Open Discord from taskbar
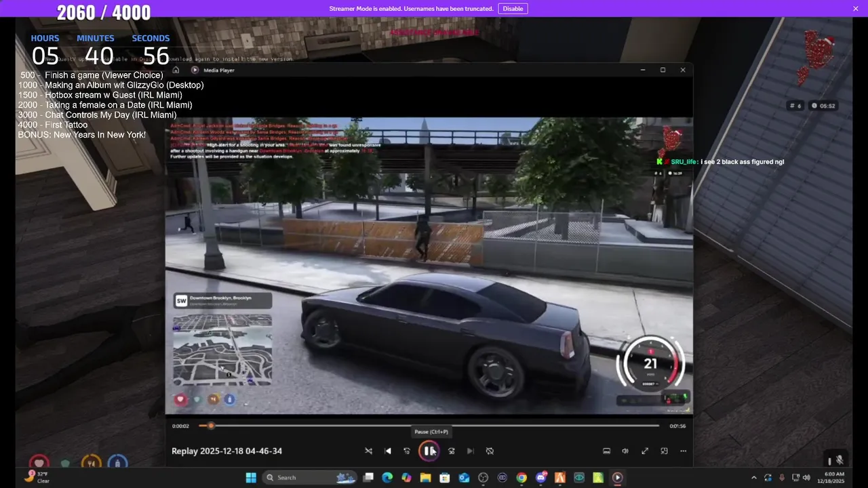The height and width of the screenshot is (488, 868). pos(540,477)
